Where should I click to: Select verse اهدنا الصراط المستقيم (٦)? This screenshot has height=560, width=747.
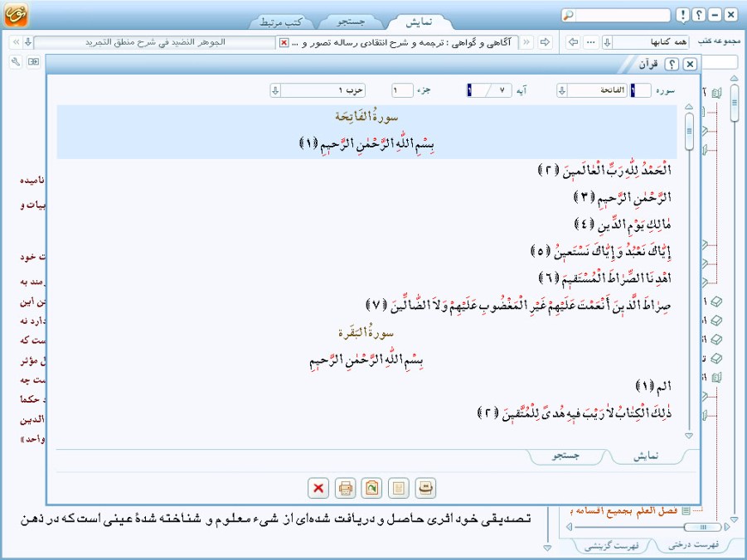(x=604, y=278)
